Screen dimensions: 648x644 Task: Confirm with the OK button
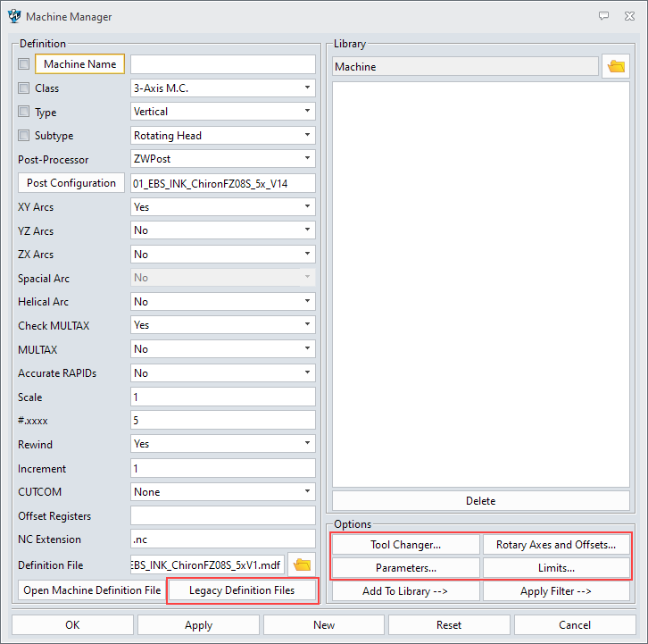[72, 624]
